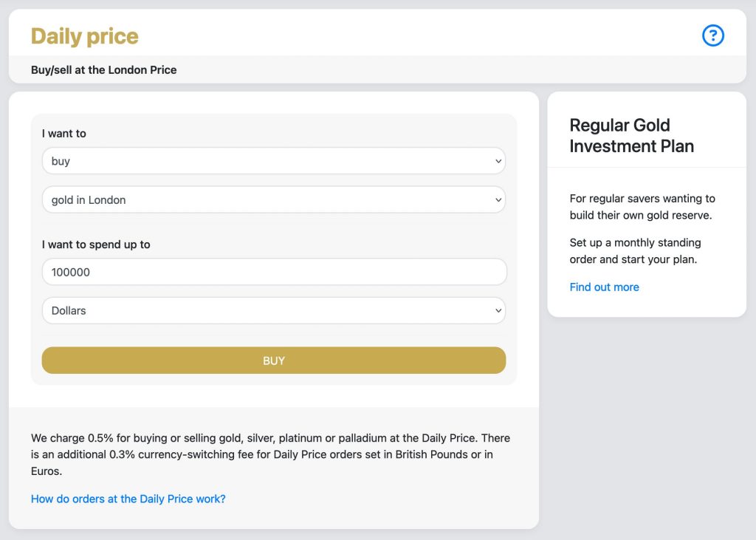756x540 pixels.
Task: Click the 'Daily price' heading
Action: click(x=85, y=36)
